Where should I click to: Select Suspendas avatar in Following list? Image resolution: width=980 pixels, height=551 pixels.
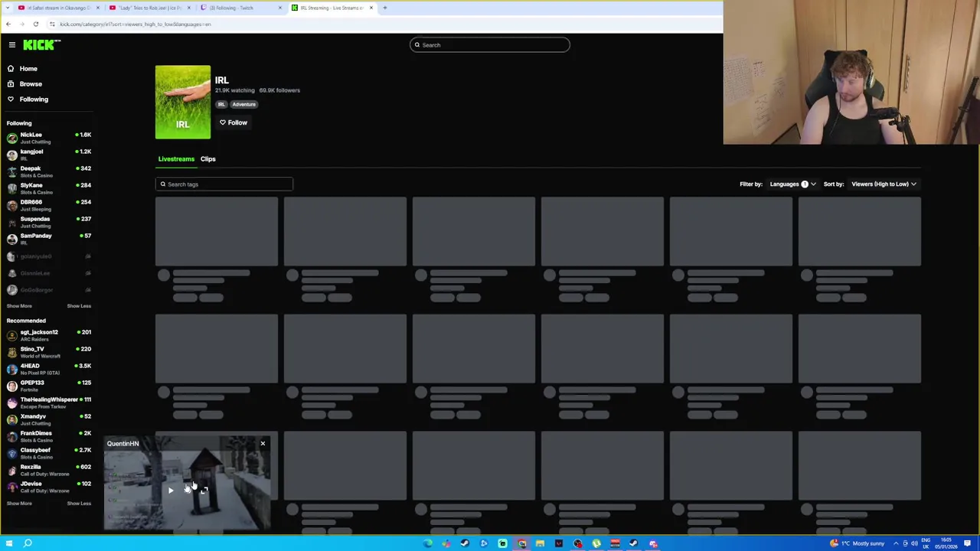(x=12, y=222)
